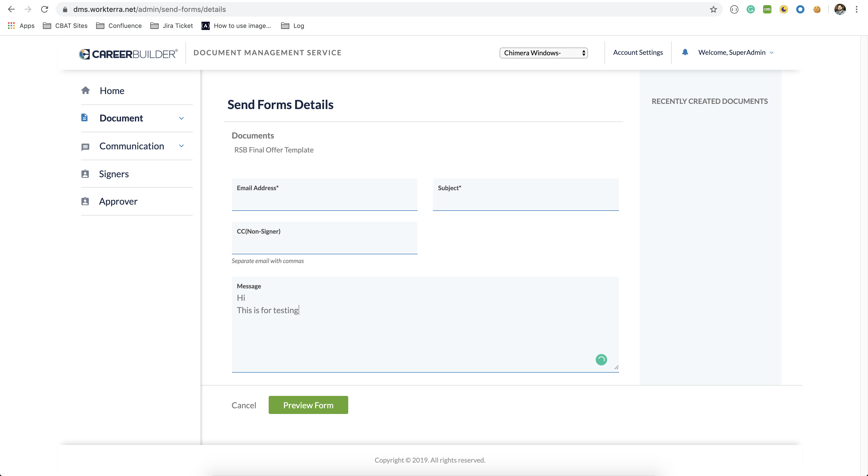
Task: Click the Approver badge icon
Action: click(85, 201)
